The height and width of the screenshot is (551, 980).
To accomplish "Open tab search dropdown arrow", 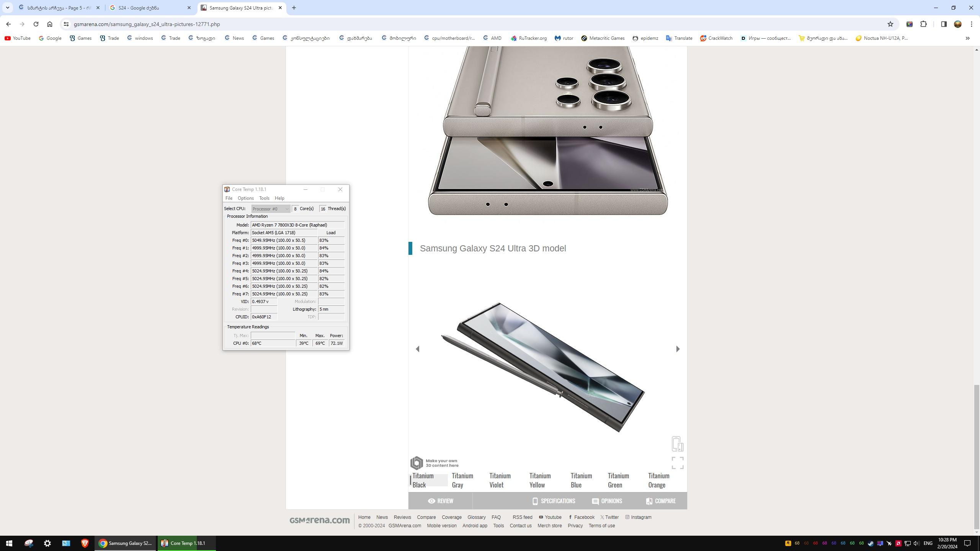I will [x=7, y=8].
